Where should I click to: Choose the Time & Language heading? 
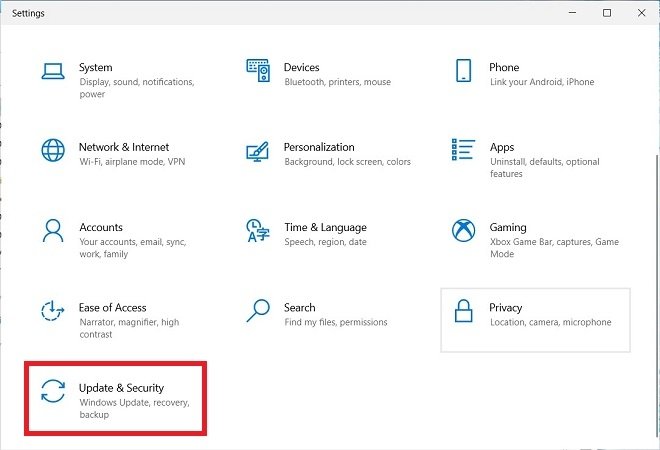pyautogui.click(x=325, y=227)
